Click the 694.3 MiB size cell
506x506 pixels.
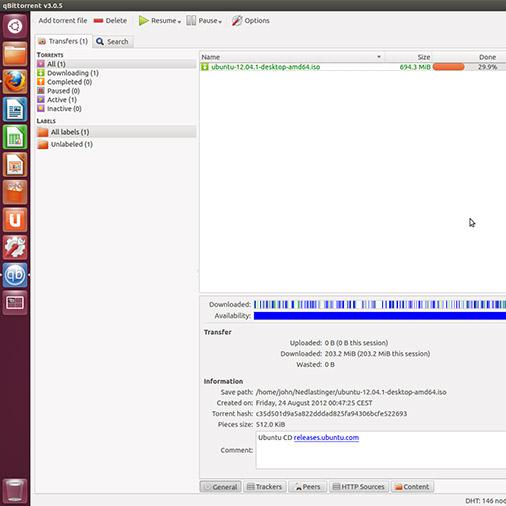tap(415, 67)
